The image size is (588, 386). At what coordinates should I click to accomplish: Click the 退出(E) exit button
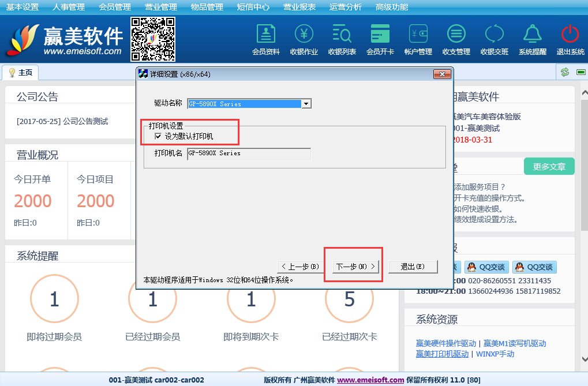pos(412,267)
